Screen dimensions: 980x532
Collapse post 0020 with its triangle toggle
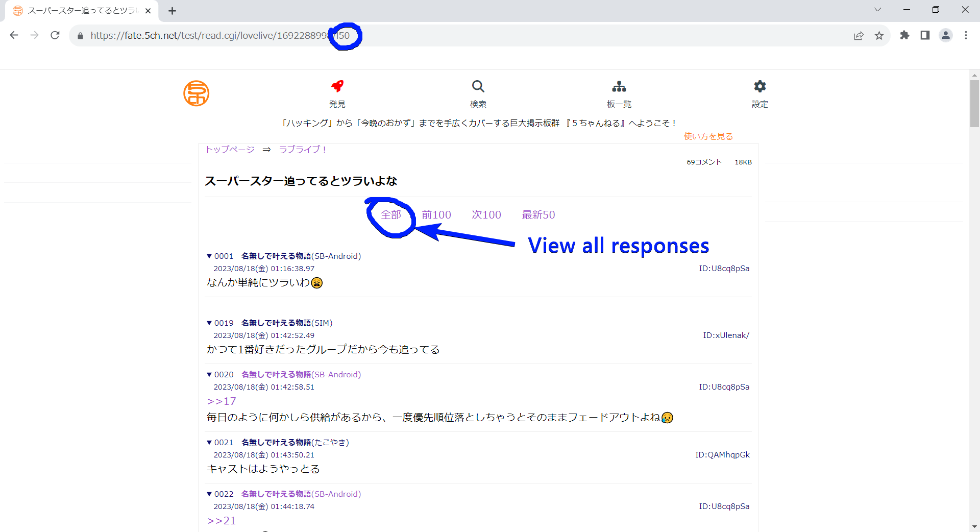(209, 374)
